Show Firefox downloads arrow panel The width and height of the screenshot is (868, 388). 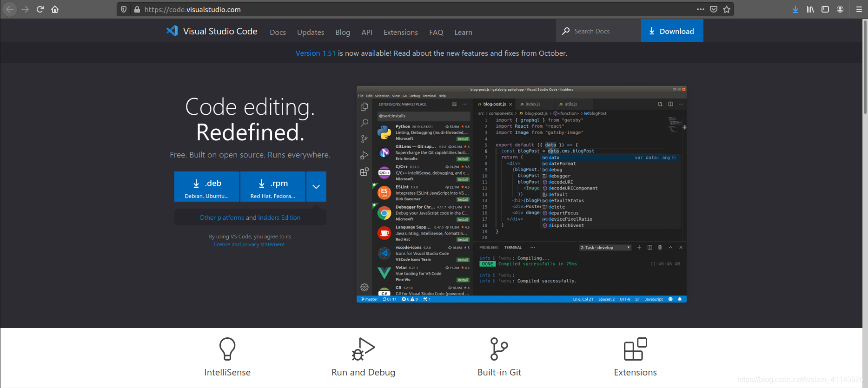pyautogui.click(x=795, y=9)
